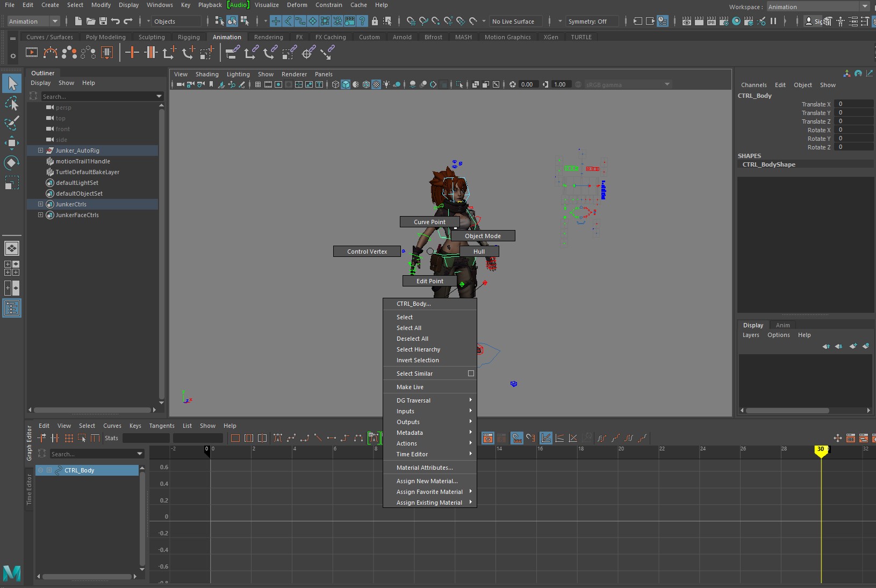Toggle the viewport grid icon
876x588 pixels.
pyautogui.click(x=258, y=84)
